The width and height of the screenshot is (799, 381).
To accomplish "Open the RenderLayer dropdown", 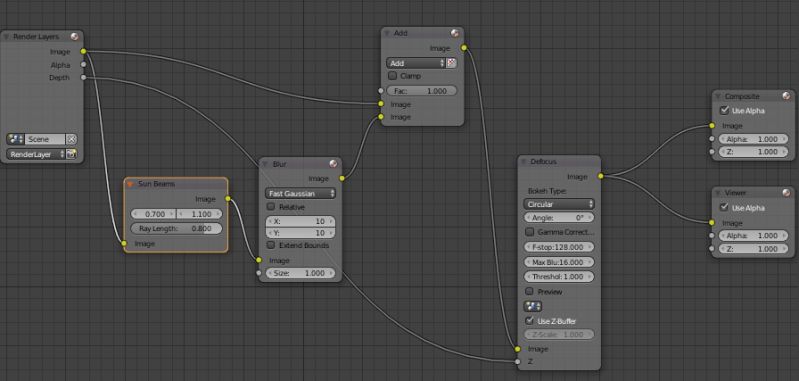I will point(36,154).
